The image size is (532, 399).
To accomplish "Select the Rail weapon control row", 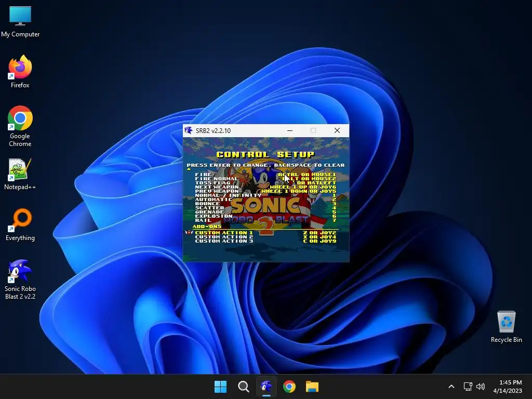I will [265, 220].
